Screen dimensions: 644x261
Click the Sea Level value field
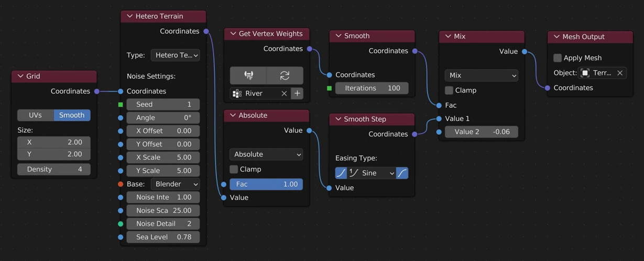click(x=163, y=237)
